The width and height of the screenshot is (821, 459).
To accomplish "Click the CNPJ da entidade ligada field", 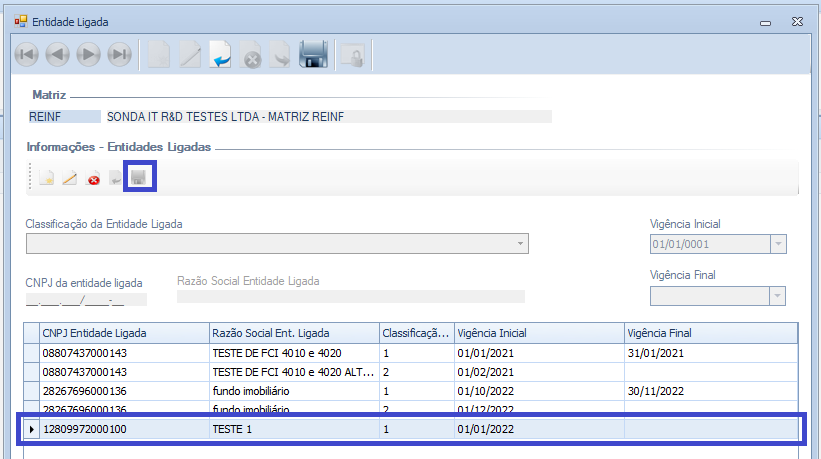I will (x=85, y=299).
